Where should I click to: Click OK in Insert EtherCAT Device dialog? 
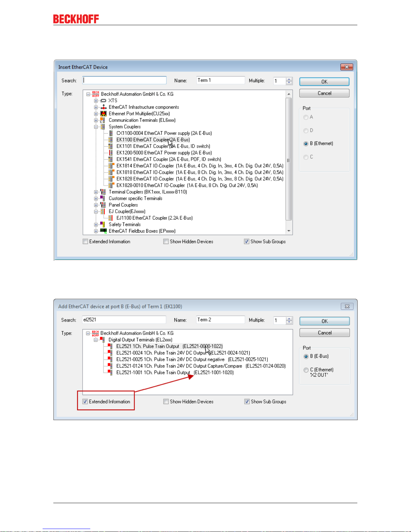click(324, 82)
